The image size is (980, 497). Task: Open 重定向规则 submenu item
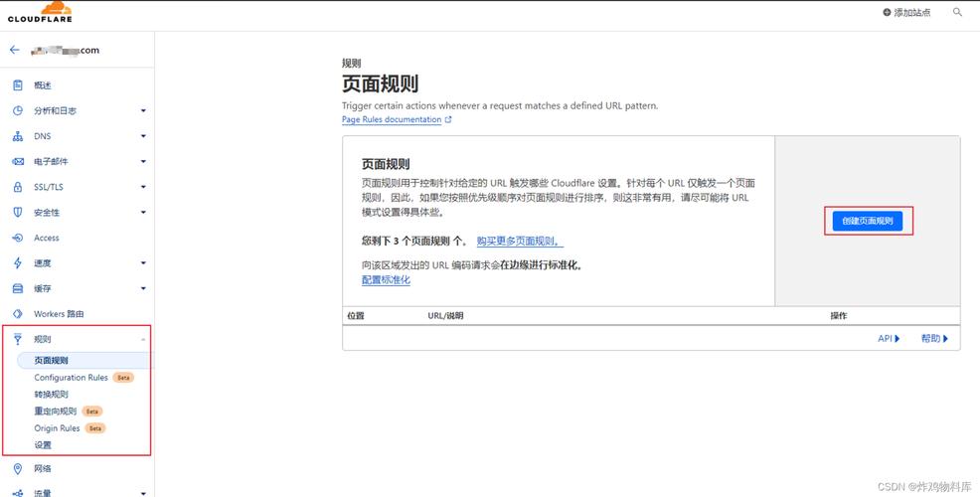(56, 412)
